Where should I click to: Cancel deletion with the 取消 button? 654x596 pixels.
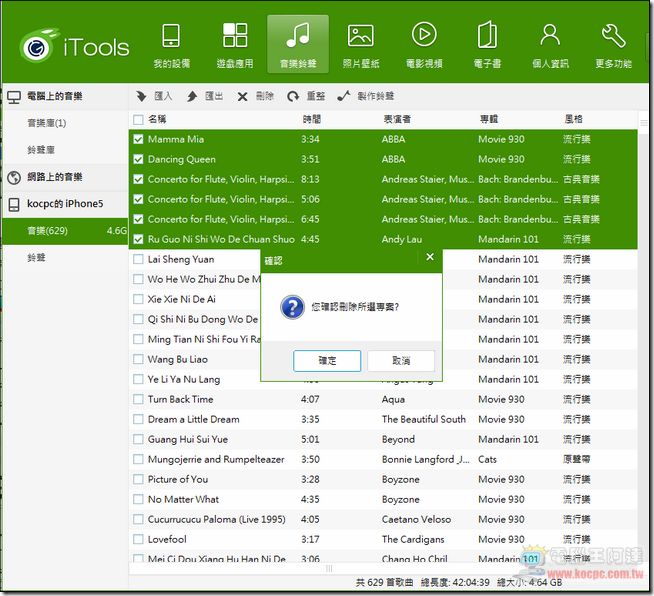tap(401, 361)
